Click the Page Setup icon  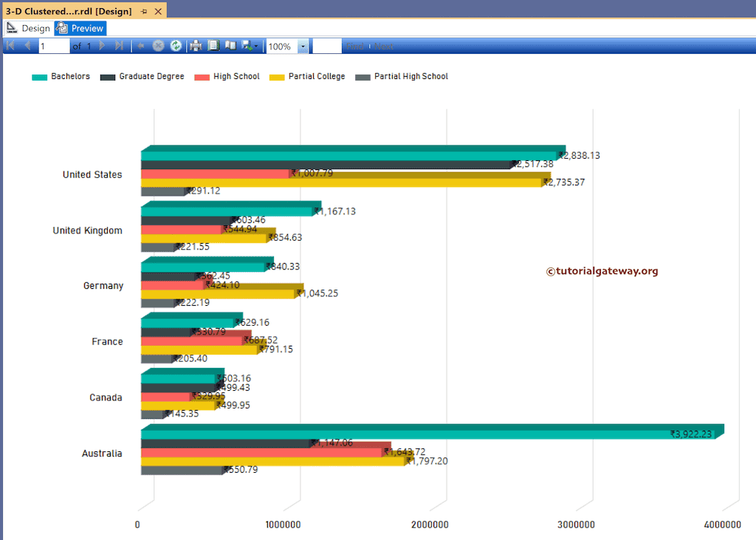point(230,45)
